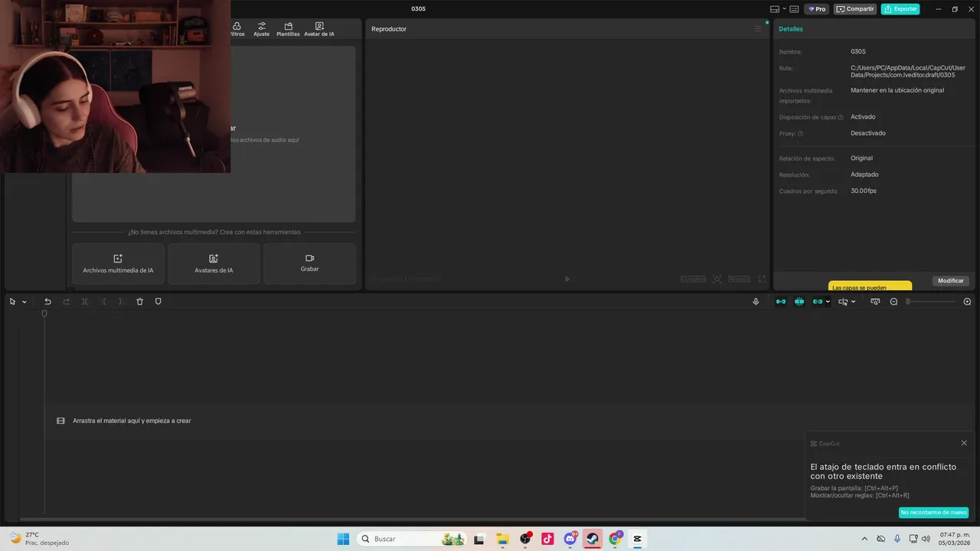
Task: Open the Plantillas tab
Action: tap(288, 29)
